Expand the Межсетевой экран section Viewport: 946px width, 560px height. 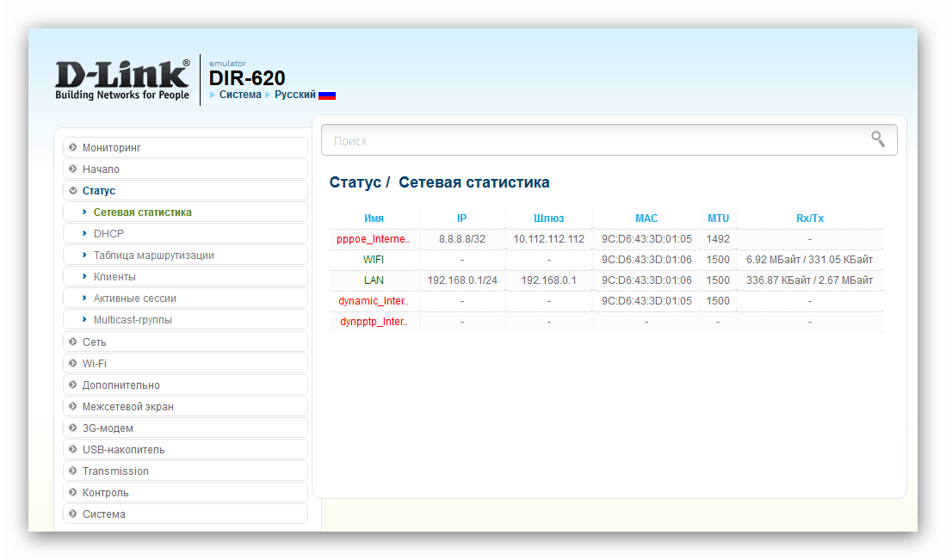(x=127, y=406)
